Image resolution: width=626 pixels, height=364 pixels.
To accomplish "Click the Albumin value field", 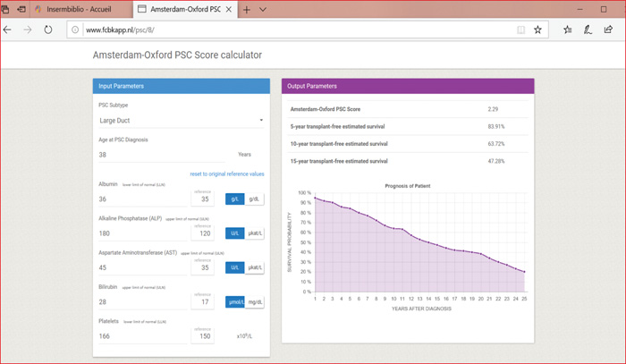I will [142, 199].
